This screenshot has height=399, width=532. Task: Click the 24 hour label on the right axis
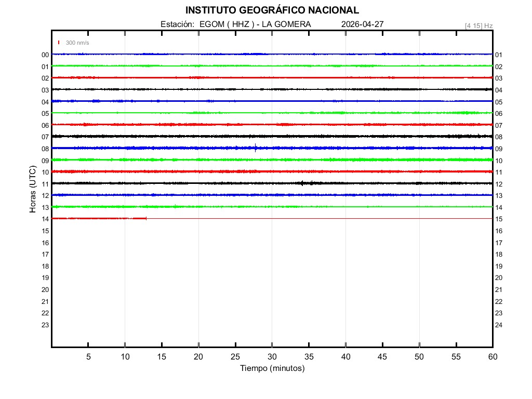point(498,325)
